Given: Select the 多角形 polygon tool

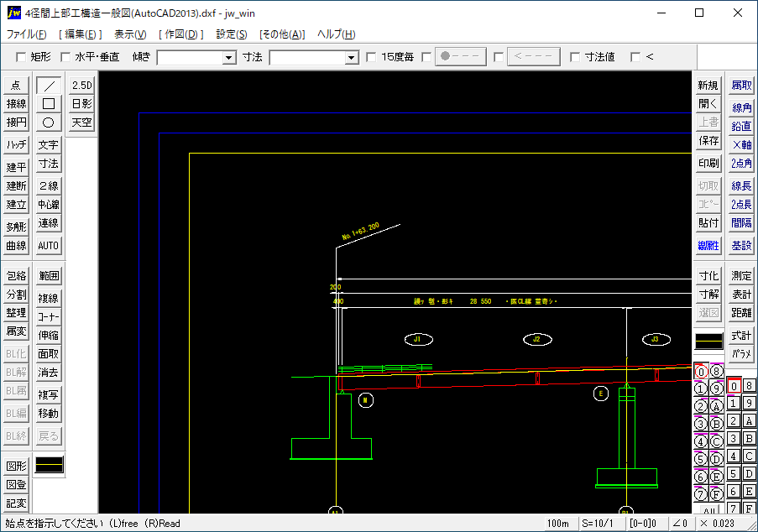Looking at the screenshot, I should pos(16,227).
